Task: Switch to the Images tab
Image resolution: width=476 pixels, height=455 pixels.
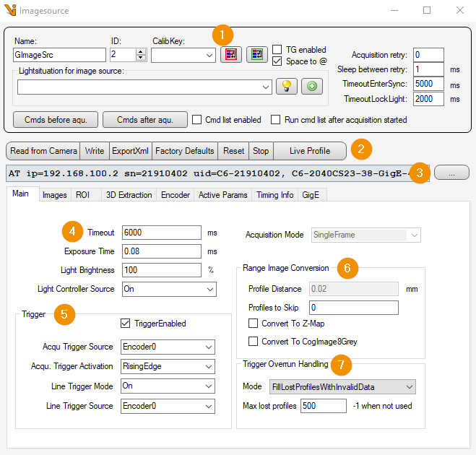Action: pos(55,195)
